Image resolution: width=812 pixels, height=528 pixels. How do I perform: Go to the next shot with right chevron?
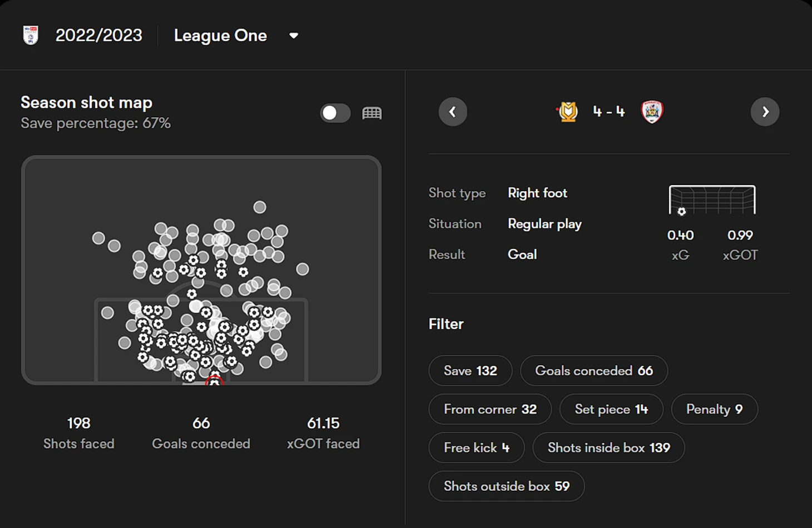point(765,112)
